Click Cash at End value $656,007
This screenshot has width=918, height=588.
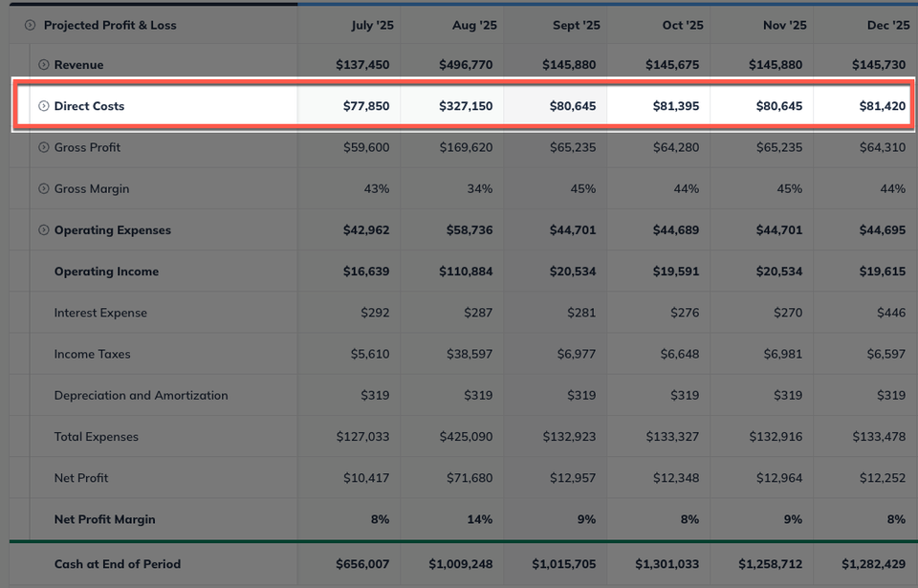[x=362, y=564]
